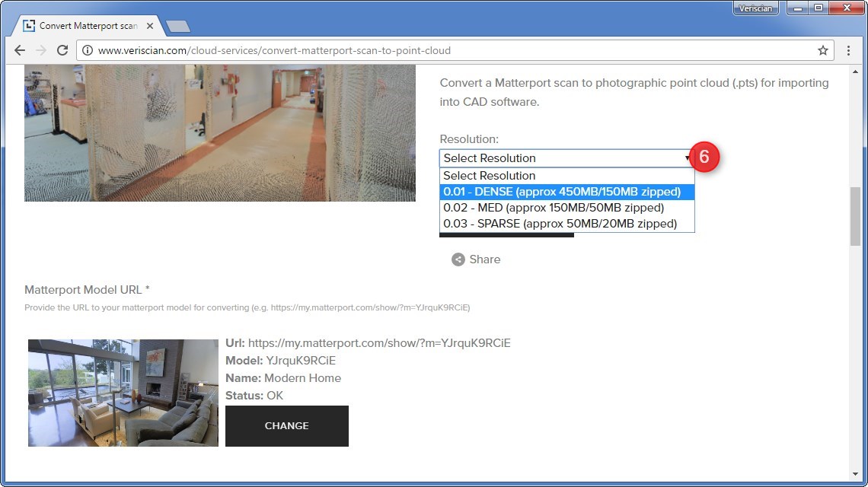Open the point cloud hallway preview image
The image size is (868, 487).
pos(220,133)
